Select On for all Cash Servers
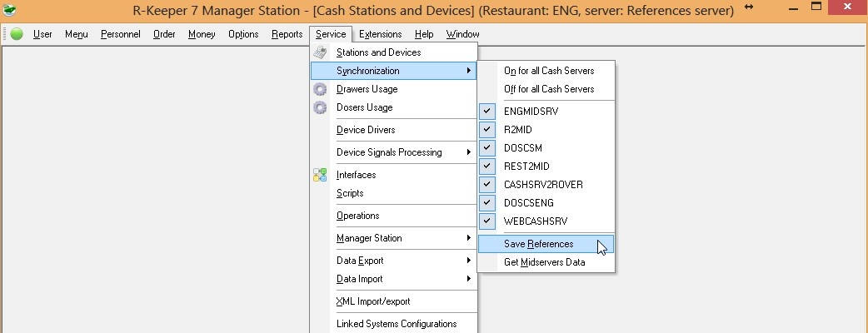Viewport: 868px width, 333px height. tap(549, 71)
